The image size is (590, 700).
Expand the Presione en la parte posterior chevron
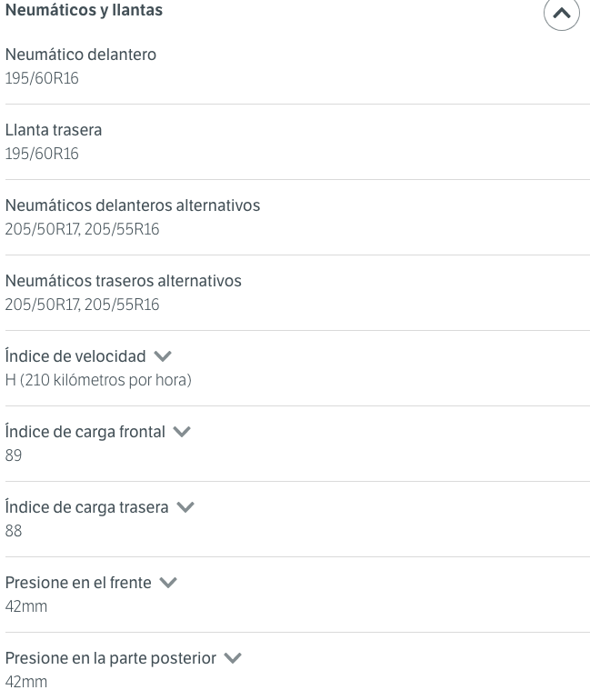click(233, 658)
